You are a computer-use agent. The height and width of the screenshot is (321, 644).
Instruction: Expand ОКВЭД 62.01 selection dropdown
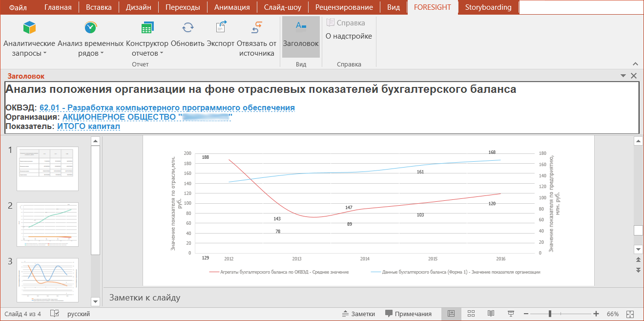pyautogui.click(x=167, y=108)
